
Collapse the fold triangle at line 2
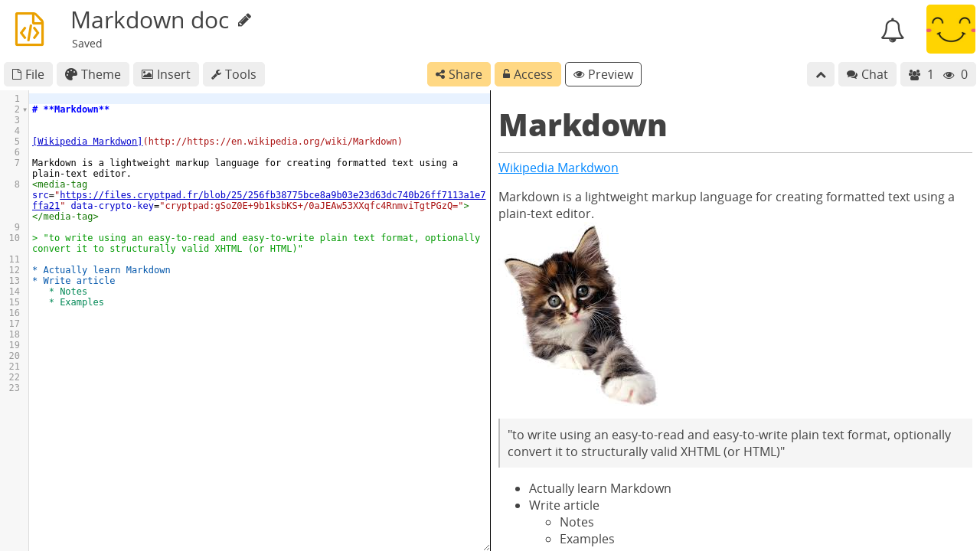click(x=24, y=109)
